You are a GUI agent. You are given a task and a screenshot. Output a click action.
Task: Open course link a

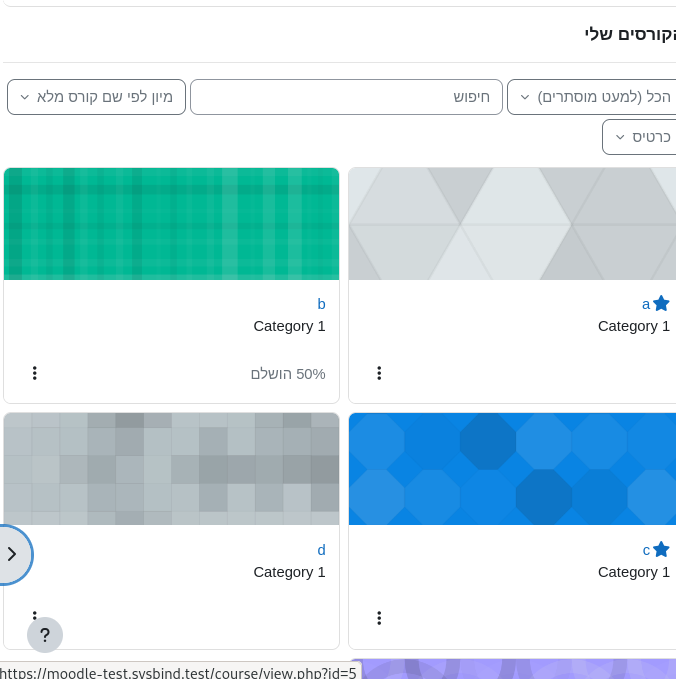pos(646,304)
